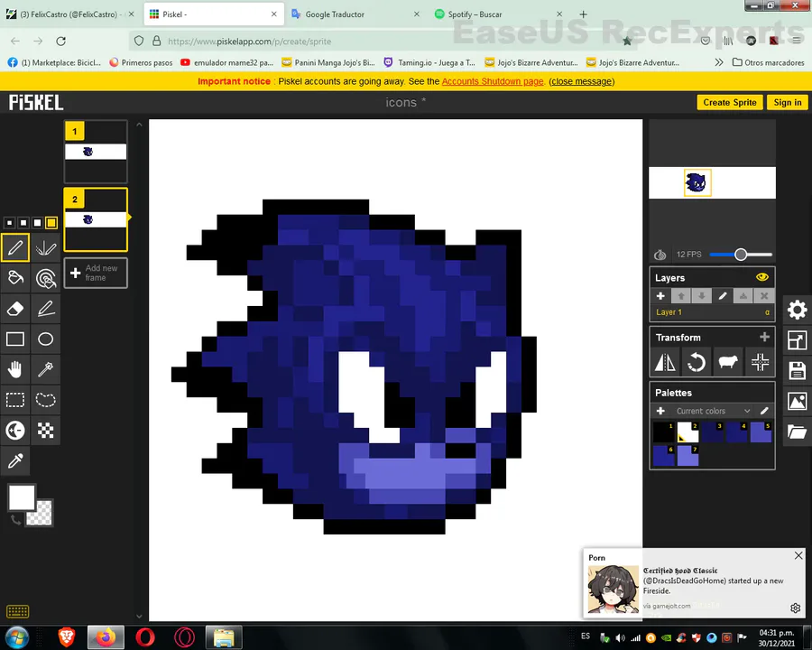Open the Export image icon
812x650 pixels.
point(797,401)
